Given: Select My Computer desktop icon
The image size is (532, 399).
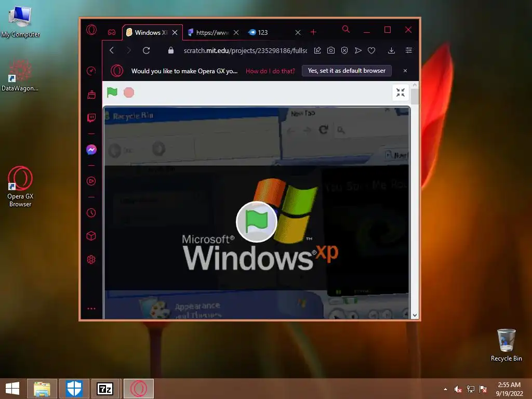Looking at the screenshot, I should coord(20,22).
